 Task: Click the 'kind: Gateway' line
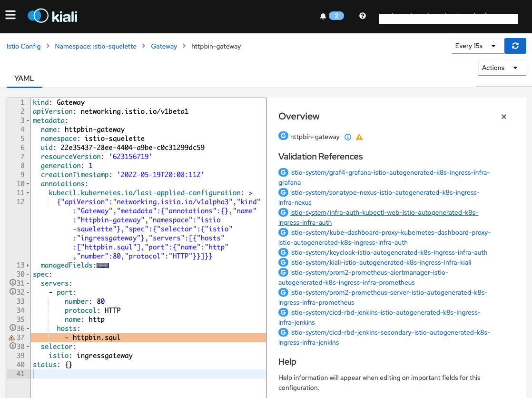pos(59,102)
